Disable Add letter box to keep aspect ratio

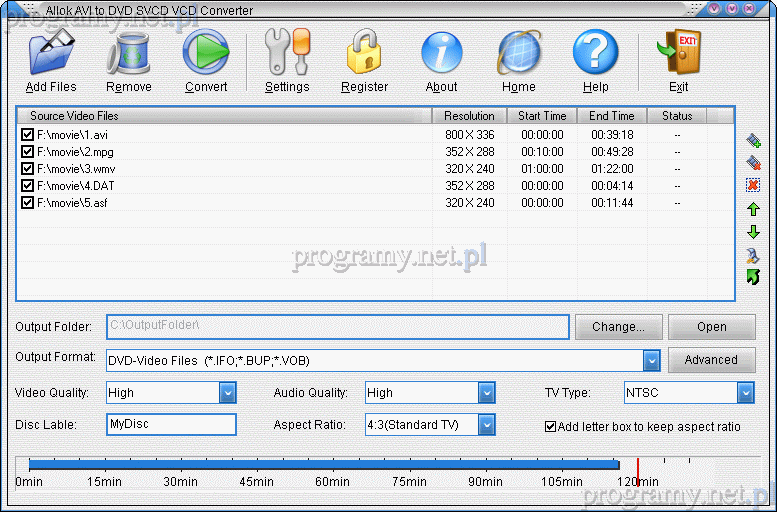point(550,426)
